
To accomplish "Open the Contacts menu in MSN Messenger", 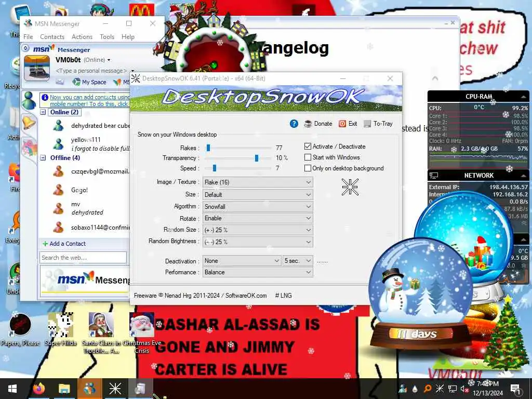I will point(52,37).
